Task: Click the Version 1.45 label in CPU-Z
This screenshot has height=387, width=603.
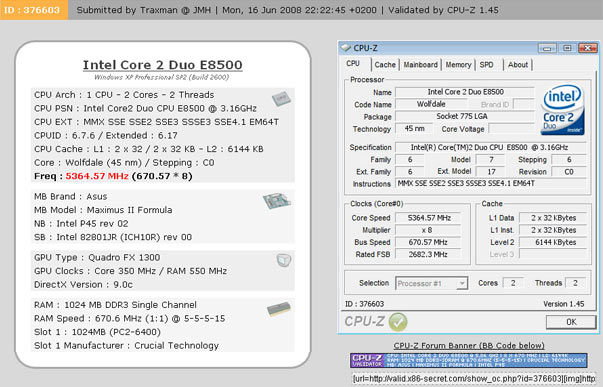Action: point(563,304)
